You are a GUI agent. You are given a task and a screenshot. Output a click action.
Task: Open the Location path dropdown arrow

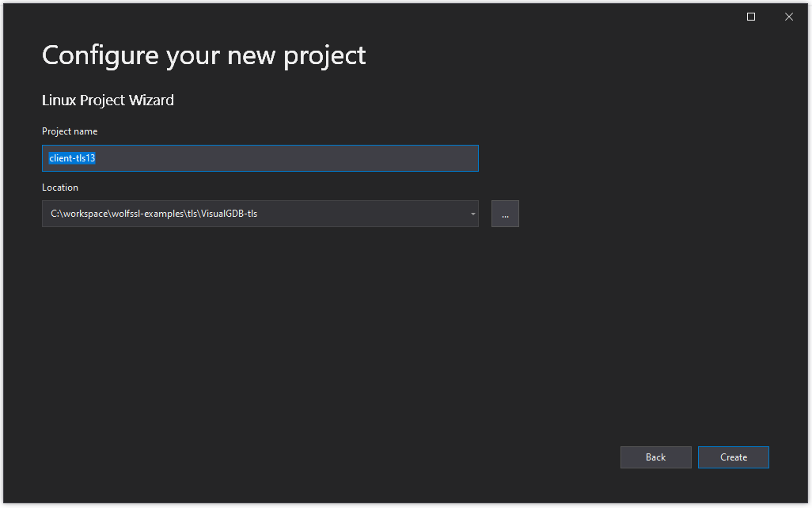472,214
